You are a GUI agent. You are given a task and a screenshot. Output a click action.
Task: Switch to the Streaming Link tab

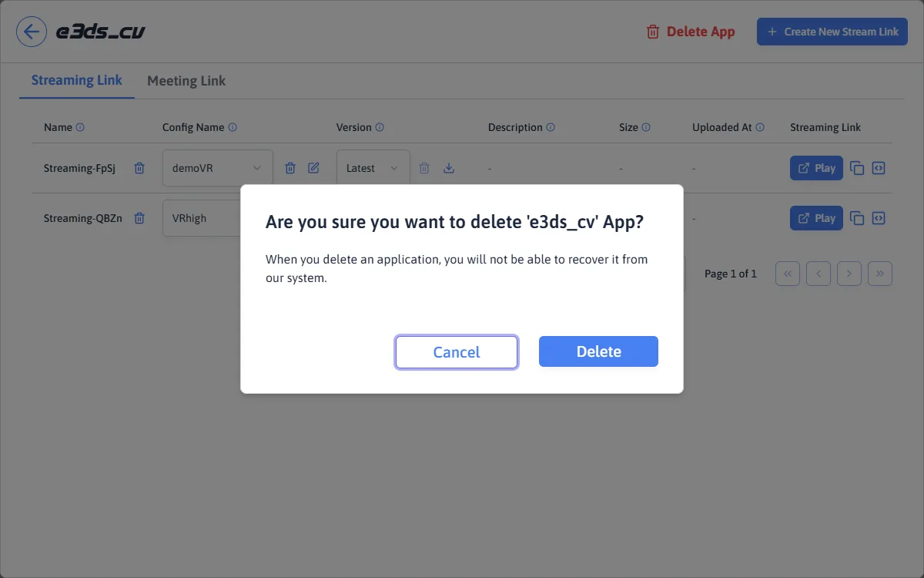tap(77, 80)
